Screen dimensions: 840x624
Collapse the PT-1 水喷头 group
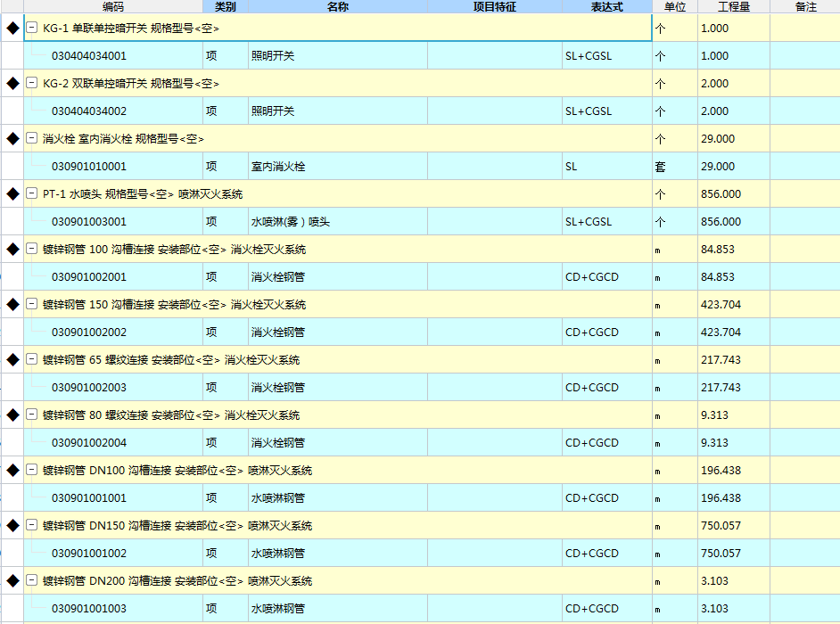32,194
